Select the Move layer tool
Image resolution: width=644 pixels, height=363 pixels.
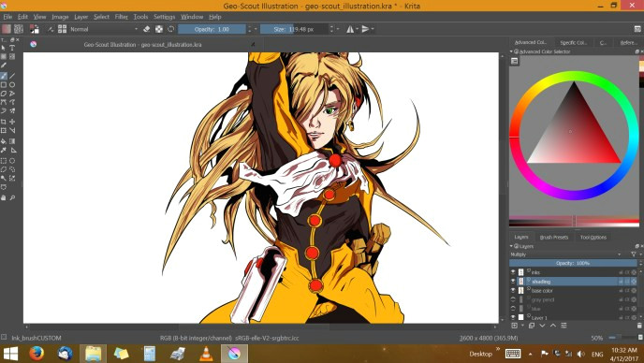[x=12, y=122]
